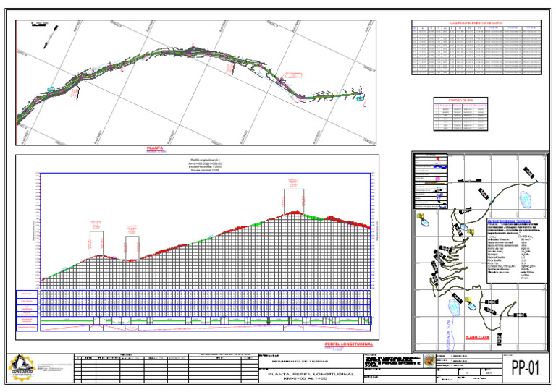The width and height of the screenshot is (556, 392).
Task: Click the "MOVIMIENTO DE TIERRAS" title text
Action: point(300,362)
